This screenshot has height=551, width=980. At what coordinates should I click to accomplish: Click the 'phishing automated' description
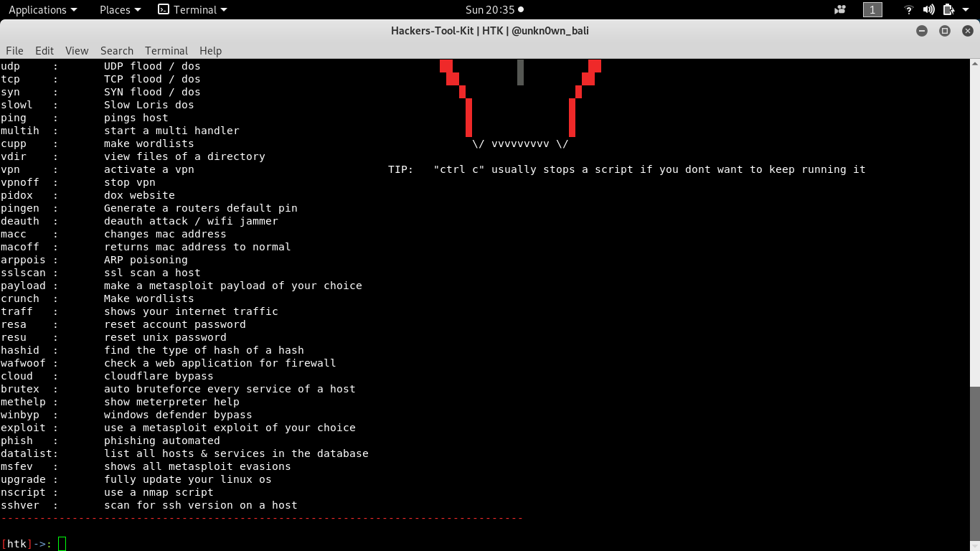click(162, 441)
